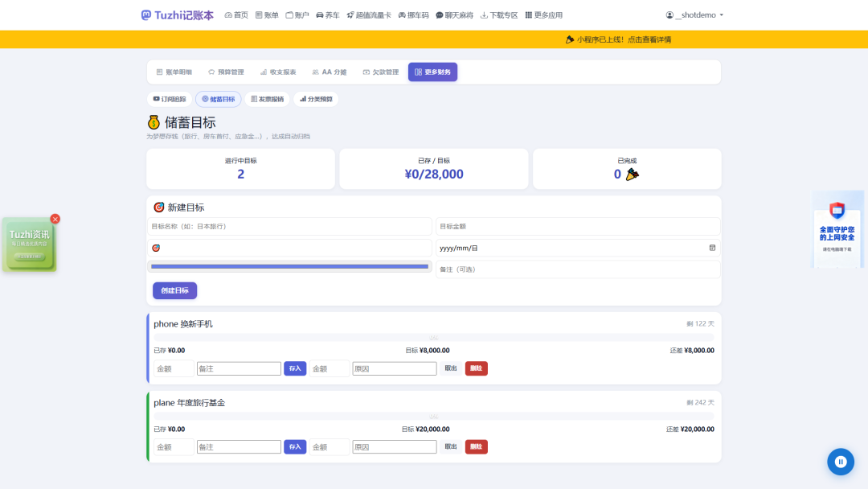868x489 pixels.
Task: Open the 小程序已上线 banner link
Action: pos(618,39)
